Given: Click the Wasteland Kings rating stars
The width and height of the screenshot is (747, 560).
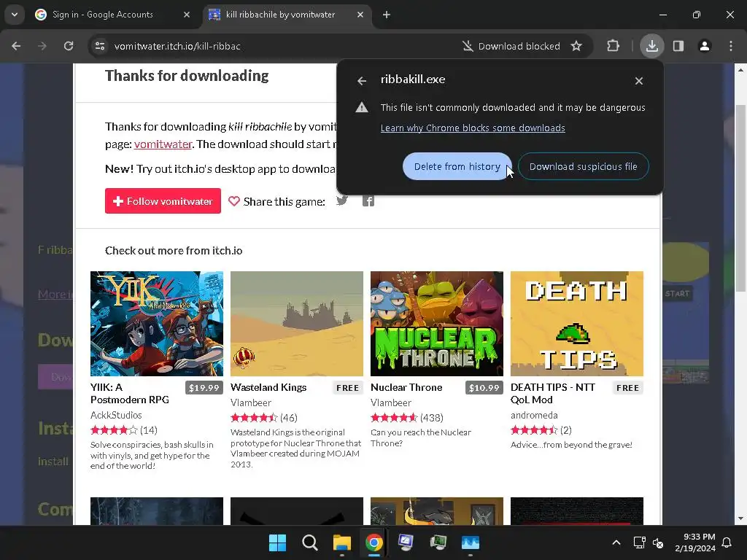Looking at the screenshot, I should 254,418.
